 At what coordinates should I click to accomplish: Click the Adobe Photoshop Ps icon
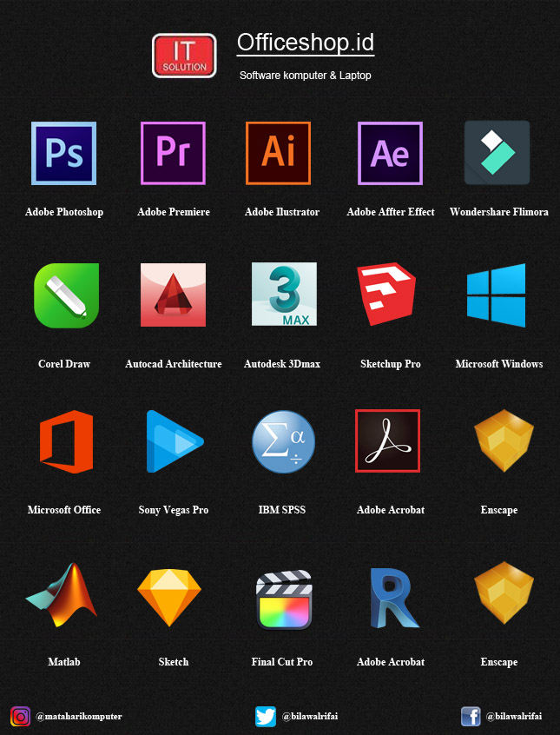pyautogui.click(x=63, y=153)
